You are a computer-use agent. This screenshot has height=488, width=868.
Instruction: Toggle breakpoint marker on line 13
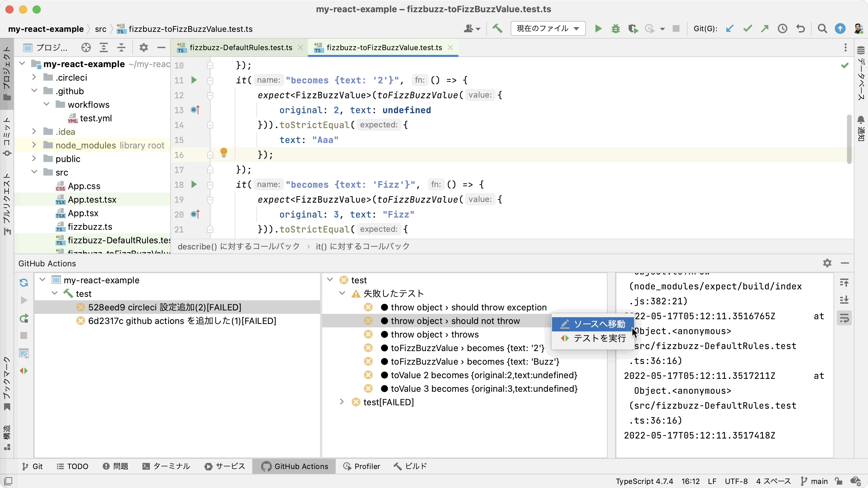point(195,110)
